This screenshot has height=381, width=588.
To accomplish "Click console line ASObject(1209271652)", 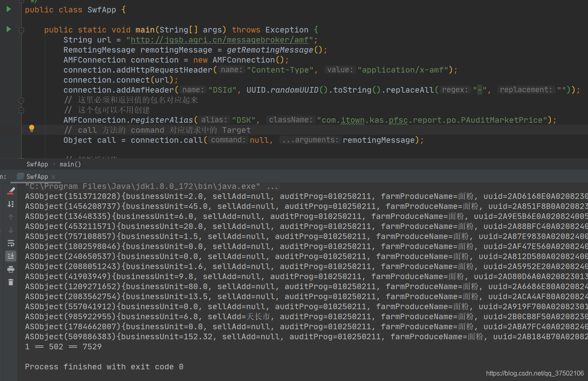I will [306, 286].
